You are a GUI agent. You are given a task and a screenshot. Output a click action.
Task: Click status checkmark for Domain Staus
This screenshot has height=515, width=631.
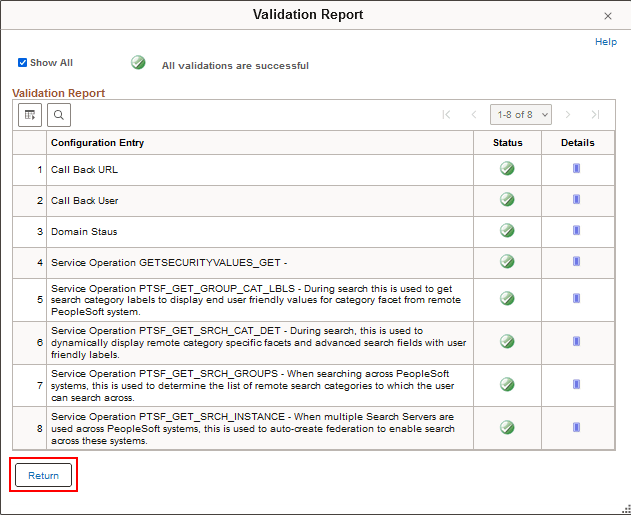(x=507, y=231)
